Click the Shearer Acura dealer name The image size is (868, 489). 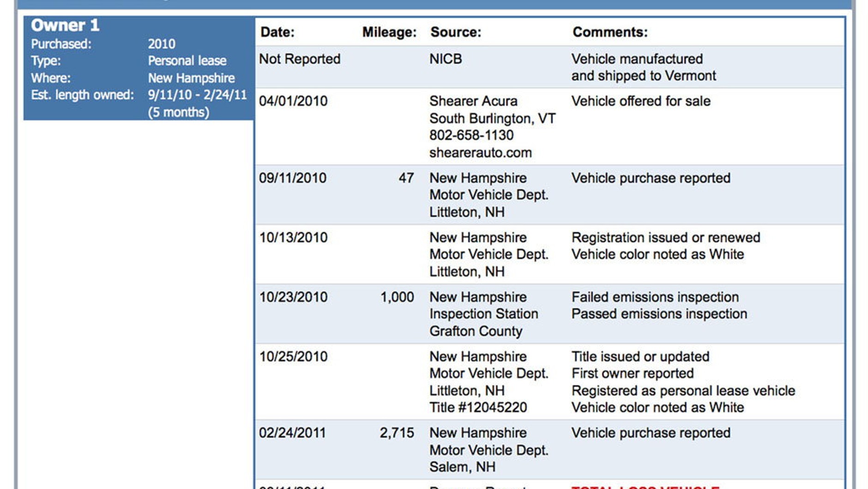pos(473,101)
